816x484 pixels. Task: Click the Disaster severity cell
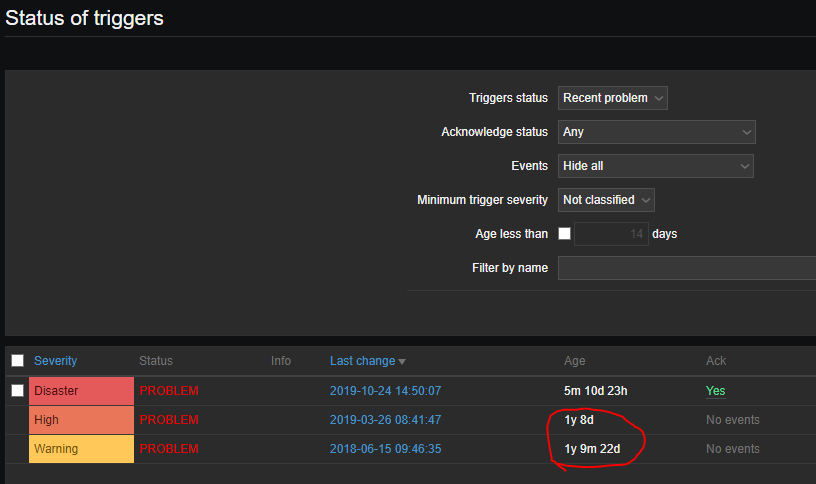click(x=81, y=391)
